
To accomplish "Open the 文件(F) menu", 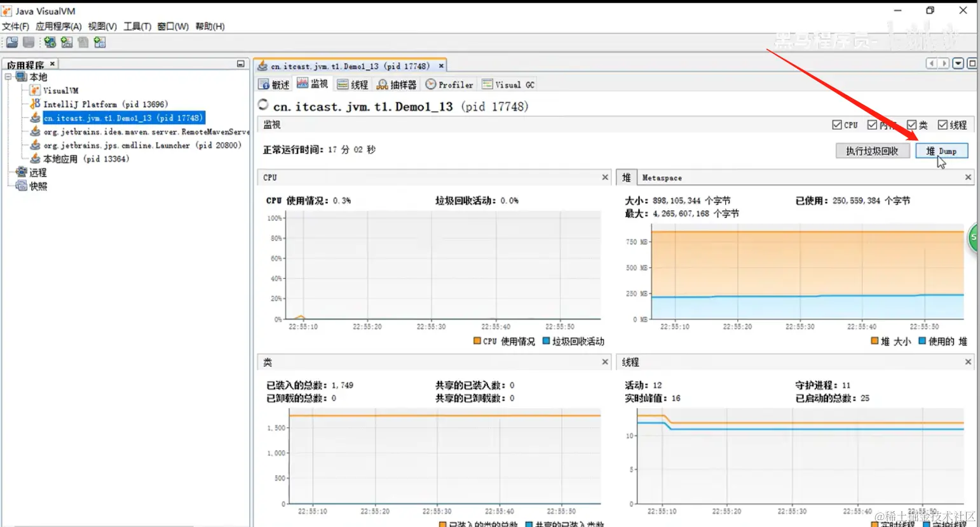I will [15, 26].
